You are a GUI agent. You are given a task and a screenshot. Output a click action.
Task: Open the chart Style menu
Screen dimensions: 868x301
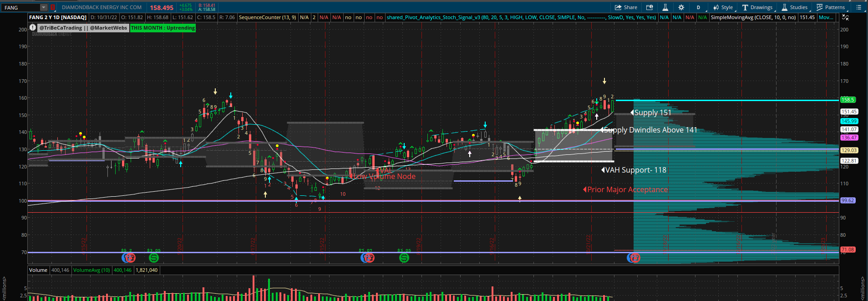[x=723, y=7]
